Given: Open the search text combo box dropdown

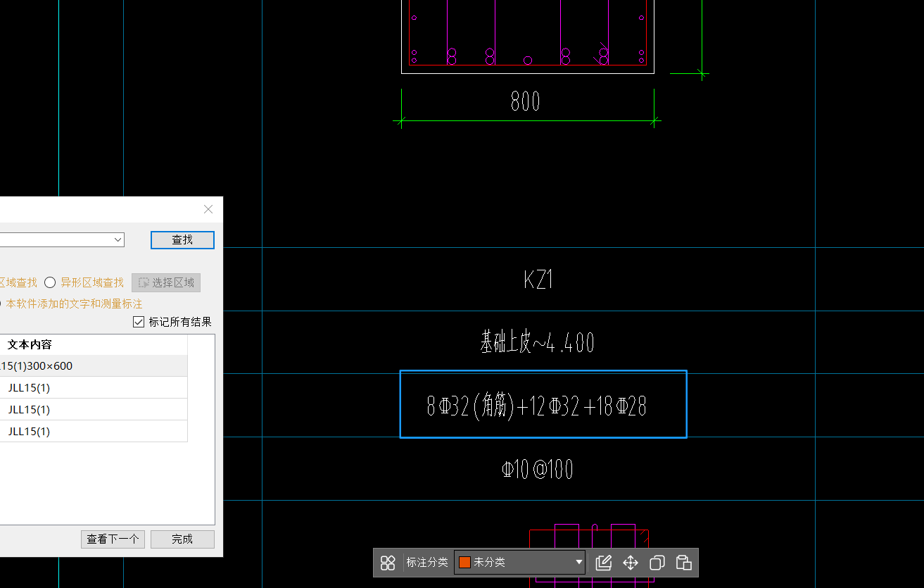Looking at the screenshot, I should click(x=118, y=240).
